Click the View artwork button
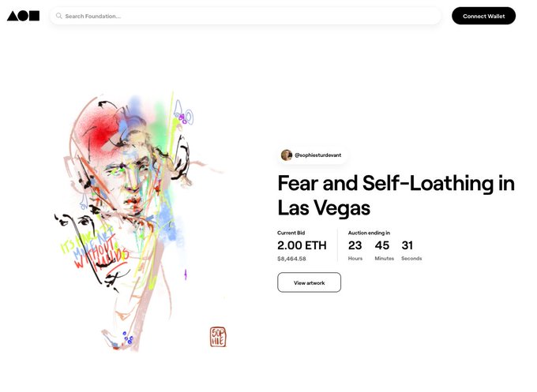Viewport: 537px width, 392px height. pyautogui.click(x=310, y=282)
